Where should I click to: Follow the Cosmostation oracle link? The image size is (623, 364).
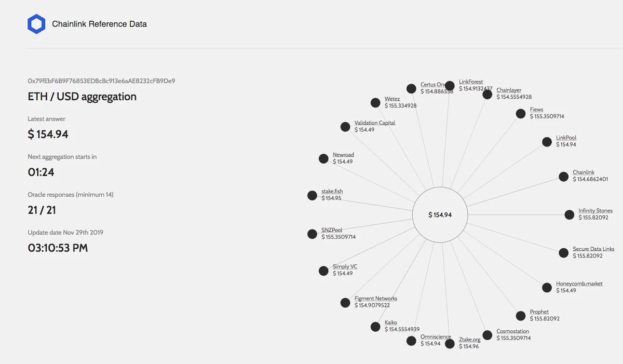tap(512, 331)
